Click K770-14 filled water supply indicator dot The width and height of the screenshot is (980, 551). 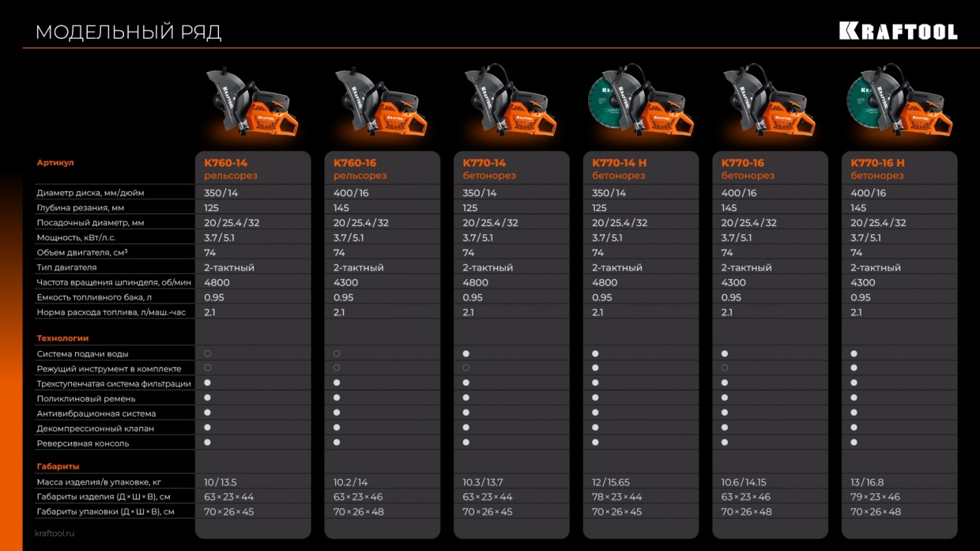[466, 353]
